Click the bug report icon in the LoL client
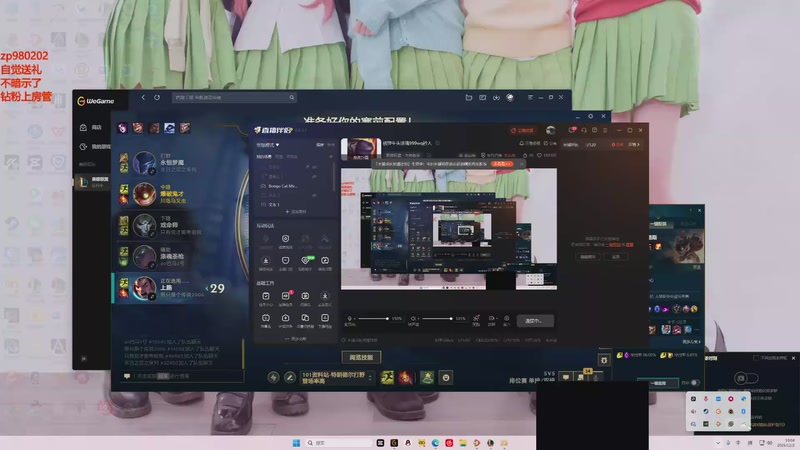This screenshot has height=450, width=800. pyautogui.click(x=604, y=360)
